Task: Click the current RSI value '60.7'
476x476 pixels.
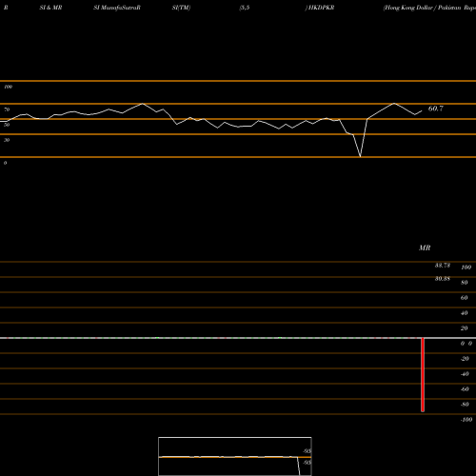Action: [436, 109]
